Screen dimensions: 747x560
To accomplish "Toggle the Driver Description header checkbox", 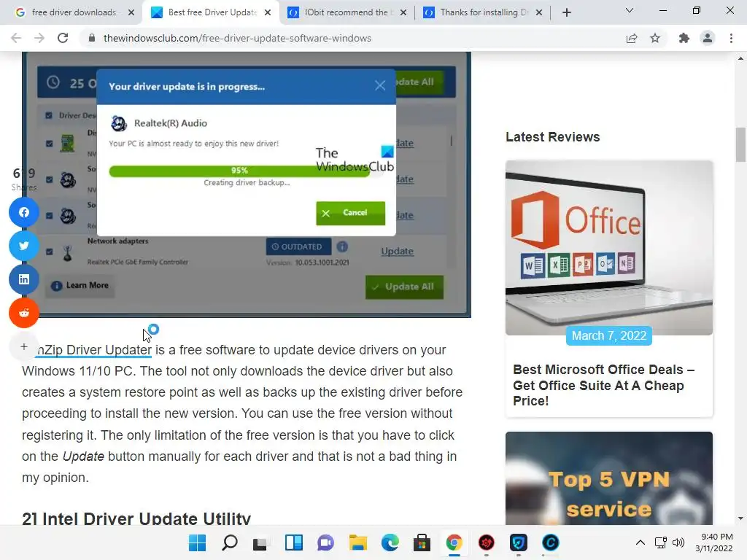I will click(49, 115).
